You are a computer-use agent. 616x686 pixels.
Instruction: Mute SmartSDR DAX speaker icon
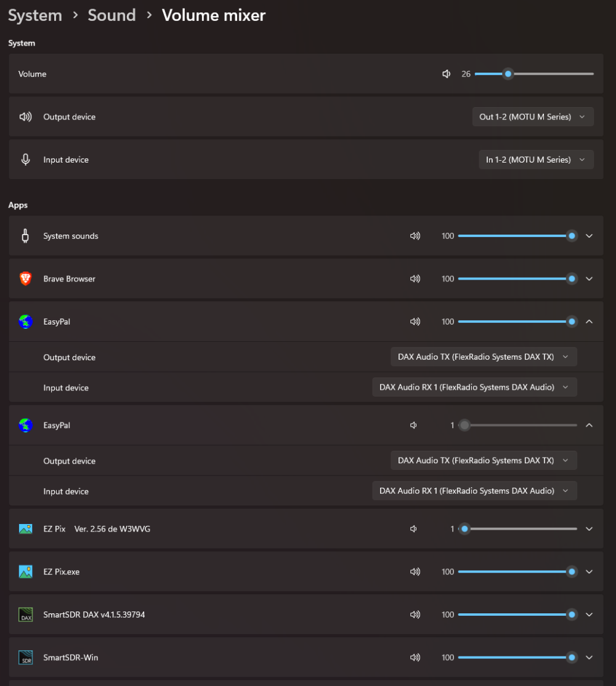(x=415, y=615)
